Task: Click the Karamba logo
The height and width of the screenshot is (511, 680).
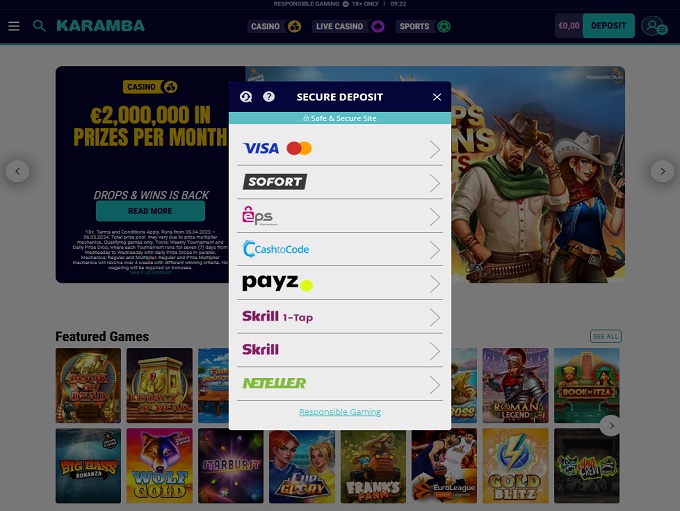Action: tap(101, 26)
